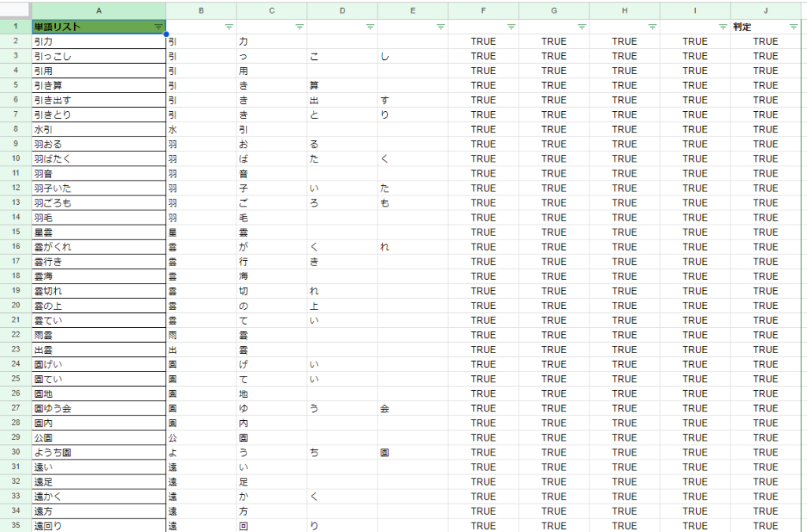The image size is (807, 532).
Task: Select row 2 header
Action: coord(16,41)
